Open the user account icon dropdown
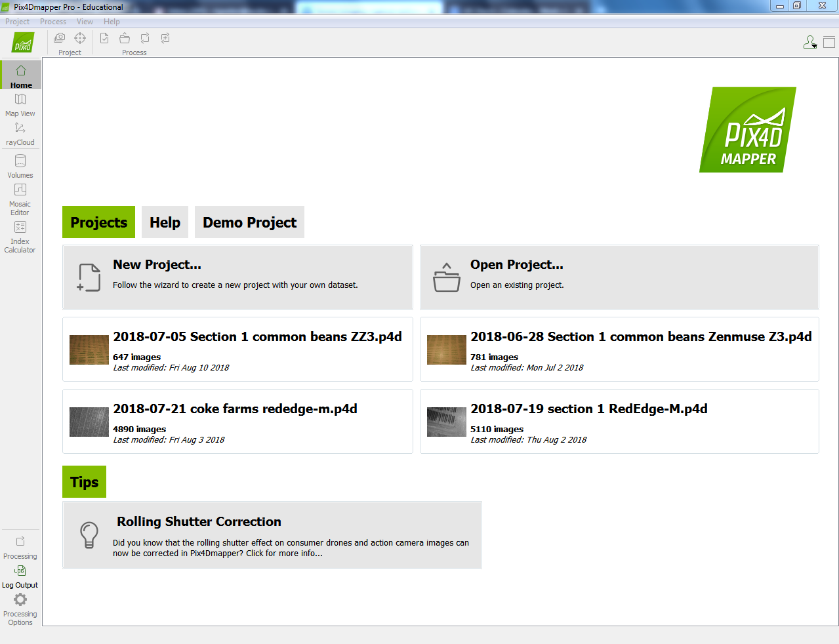Viewport: 839px width, 644px height. click(x=810, y=43)
